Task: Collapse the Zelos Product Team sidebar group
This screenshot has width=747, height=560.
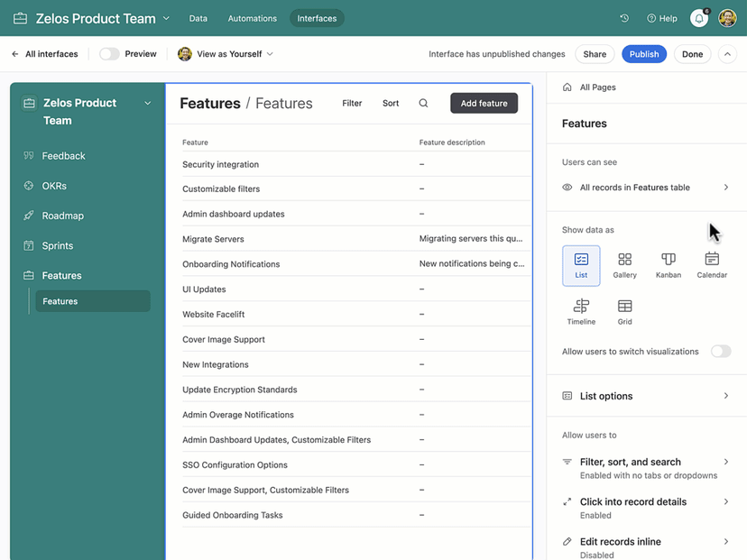Action: click(147, 103)
